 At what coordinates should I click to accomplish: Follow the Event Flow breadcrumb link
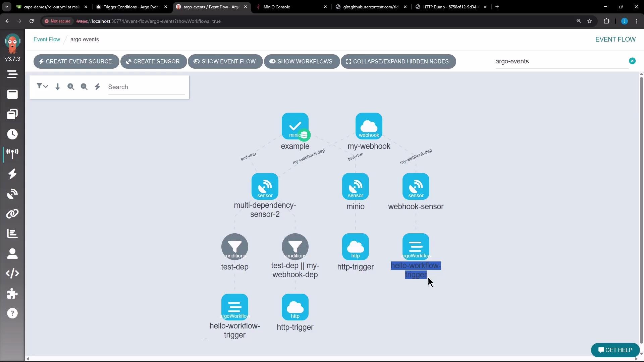click(47, 39)
